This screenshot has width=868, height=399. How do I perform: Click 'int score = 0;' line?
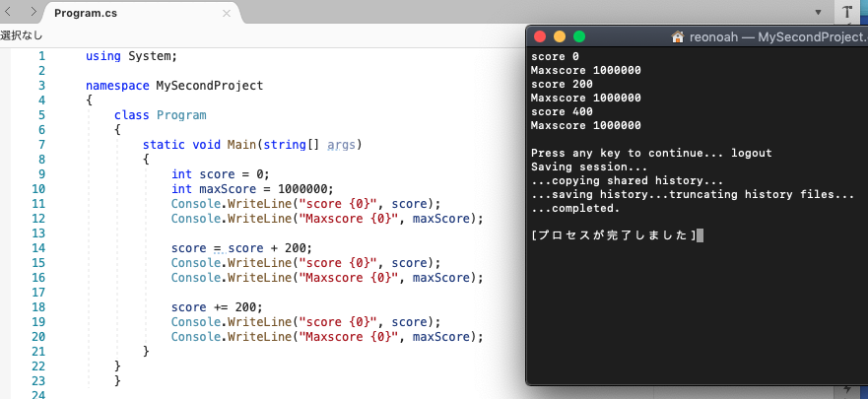tap(221, 174)
